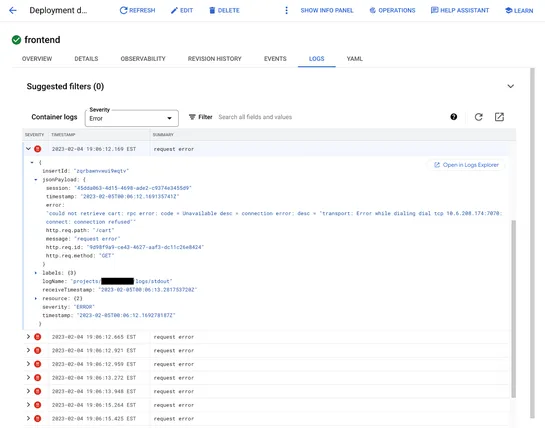Click the severity "ERROR" value
Screen dimensions: 545x428
84,307
